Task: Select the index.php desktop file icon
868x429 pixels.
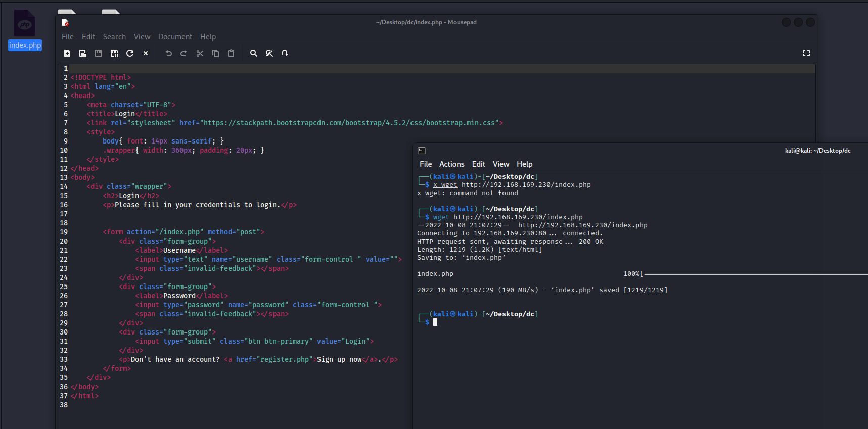Action: [24, 23]
